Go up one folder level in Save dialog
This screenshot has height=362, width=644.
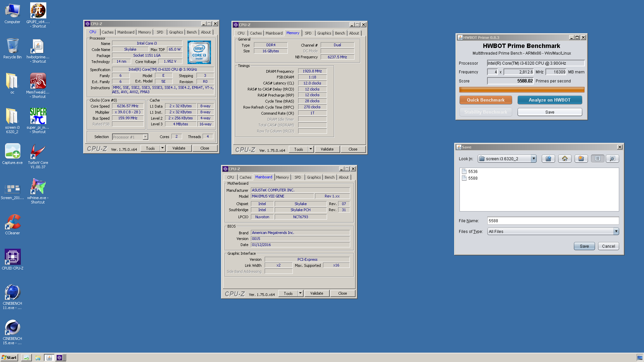548,159
